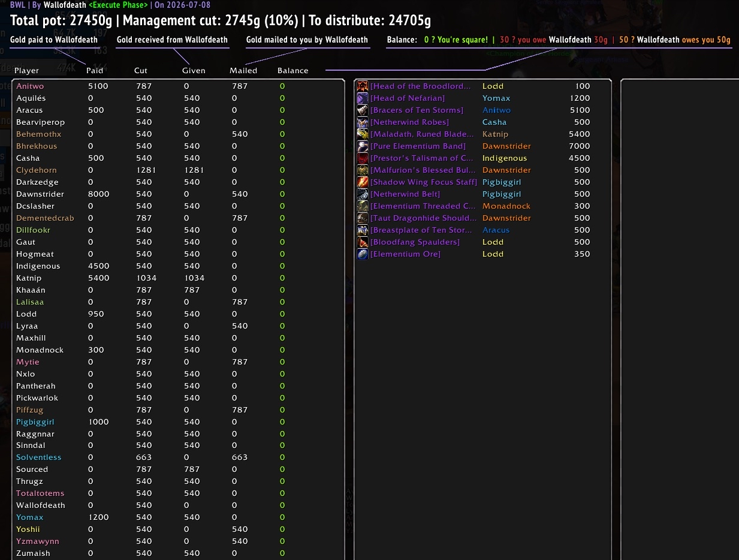Screen dimensions: 739x560
Task: Select player row Katnip in the player list
Action: [x=178, y=278]
